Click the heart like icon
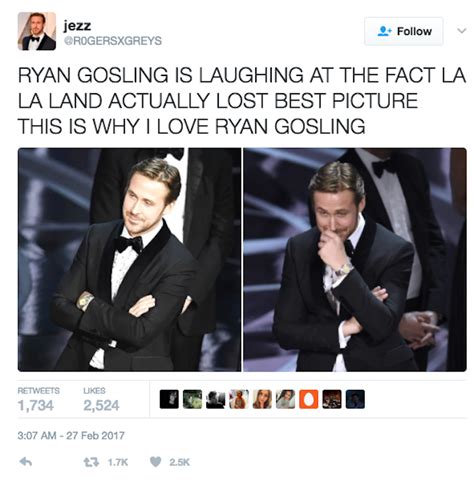 point(156,462)
